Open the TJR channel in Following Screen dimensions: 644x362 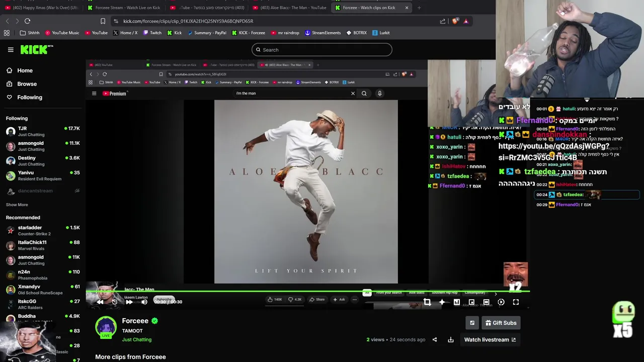pos(43,131)
